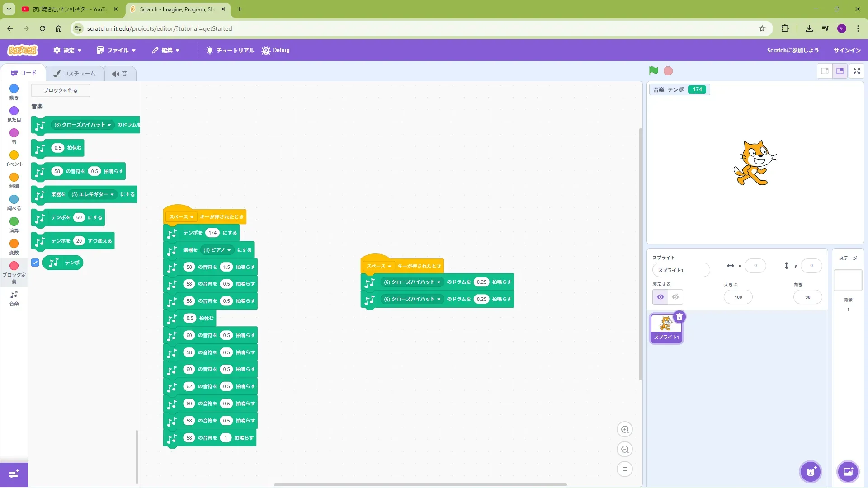Hide sprite using crossed-eye toggle

pyautogui.click(x=675, y=297)
